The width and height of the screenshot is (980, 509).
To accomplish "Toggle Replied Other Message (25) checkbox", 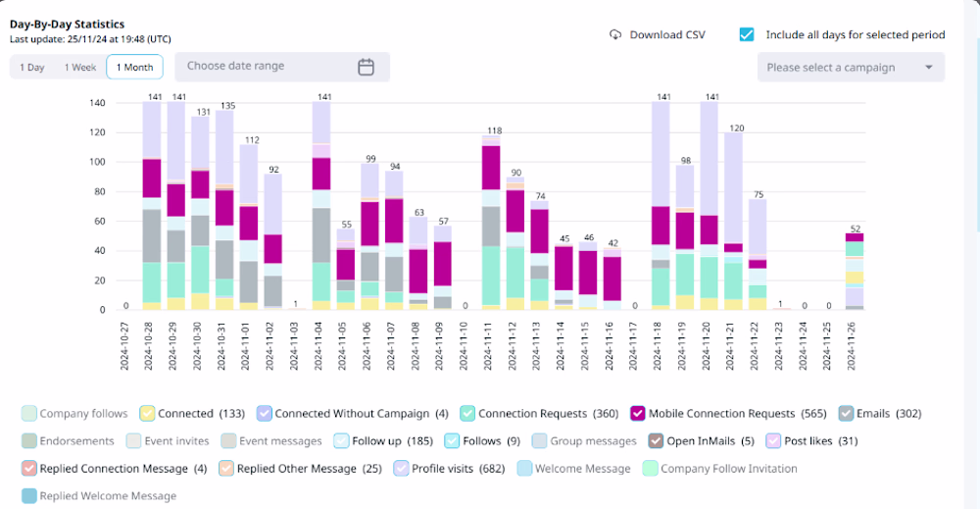I will pos(226,469).
